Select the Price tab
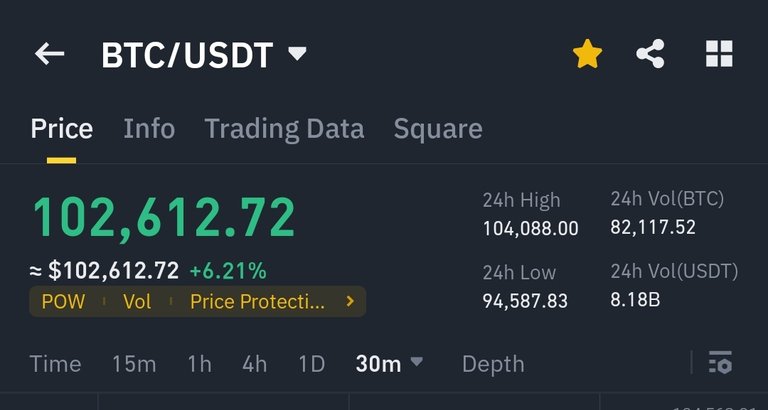The width and height of the screenshot is (768, 410). pos(62,129)
